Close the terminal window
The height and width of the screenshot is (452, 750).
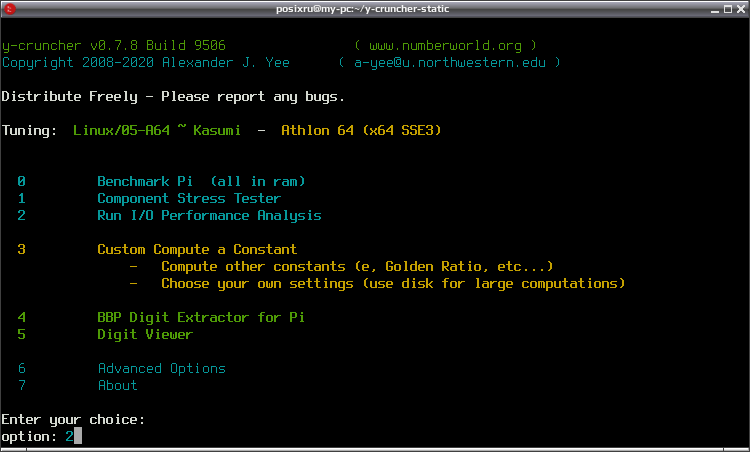click(x=741, y=9)
